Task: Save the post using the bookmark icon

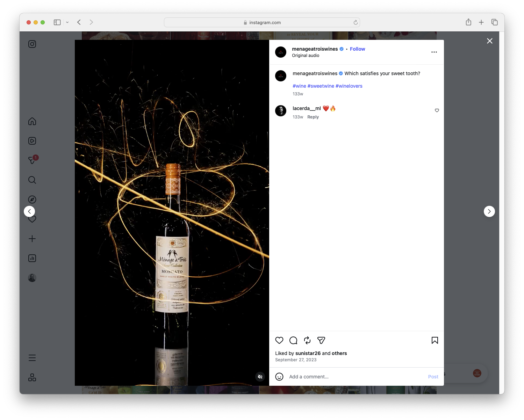Action: click(x=435, y=340)
